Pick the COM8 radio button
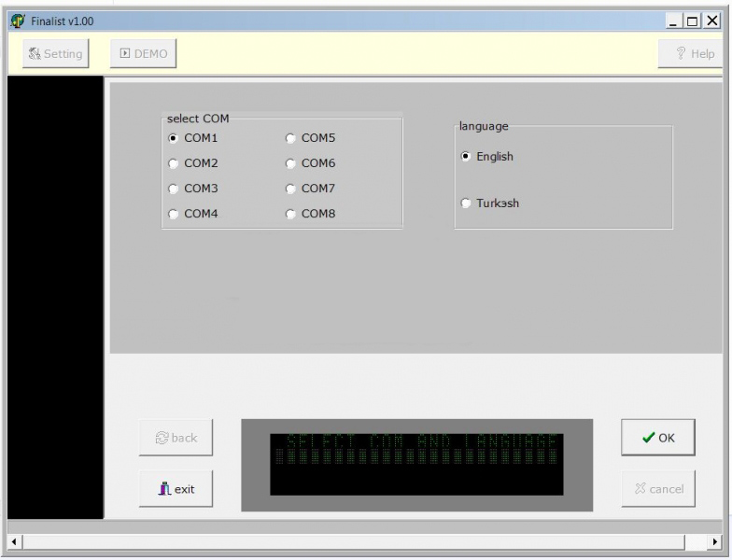This screenshot has width=732, height=560. click(290, 214)
